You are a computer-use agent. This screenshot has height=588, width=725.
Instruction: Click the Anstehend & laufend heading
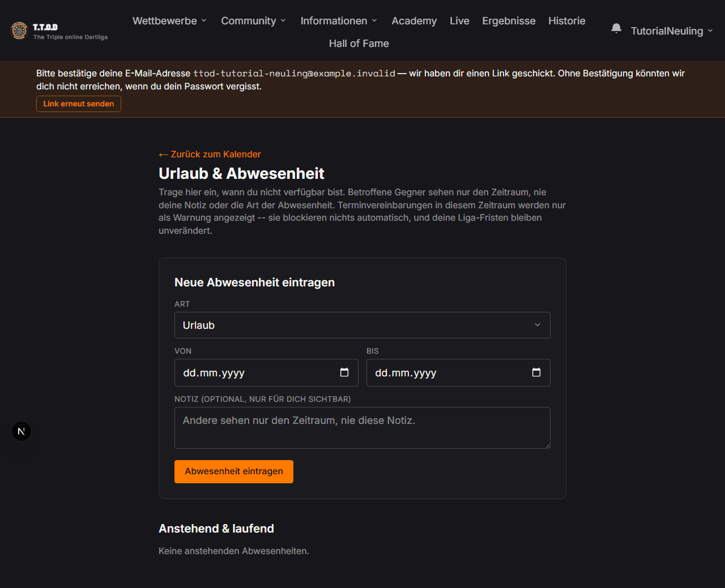tap(216, 529)
